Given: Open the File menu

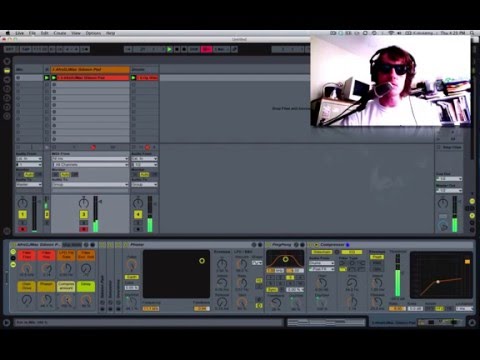Looking at the screenshot, I should pos(32,33).
